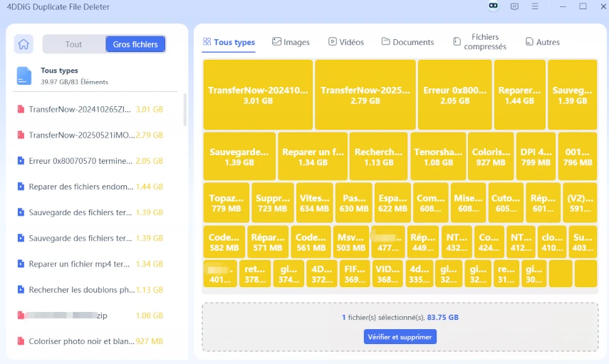The height and width of the screenshot is (364, 609).
Task: Open the hamburger menu in title bar
Action: 535,6
